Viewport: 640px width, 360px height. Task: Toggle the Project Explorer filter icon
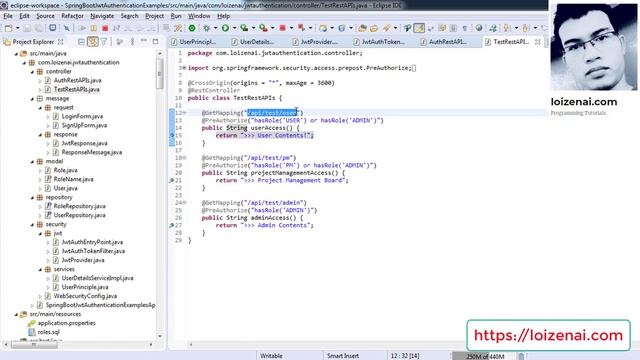coord(104,42)
